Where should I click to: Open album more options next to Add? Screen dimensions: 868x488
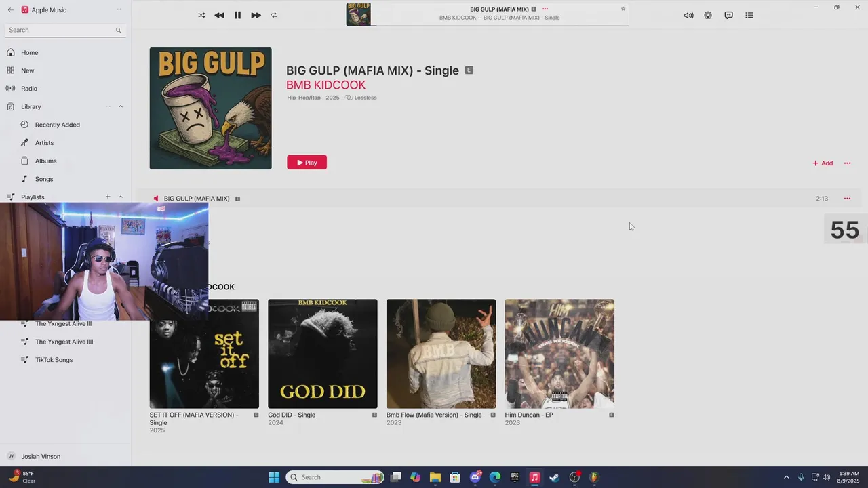847,163
